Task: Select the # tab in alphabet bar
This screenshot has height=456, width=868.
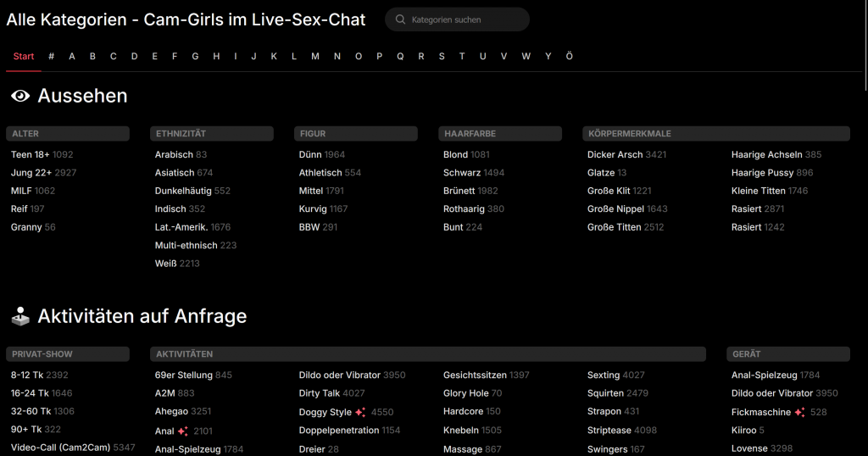Action: pos(52,56)
